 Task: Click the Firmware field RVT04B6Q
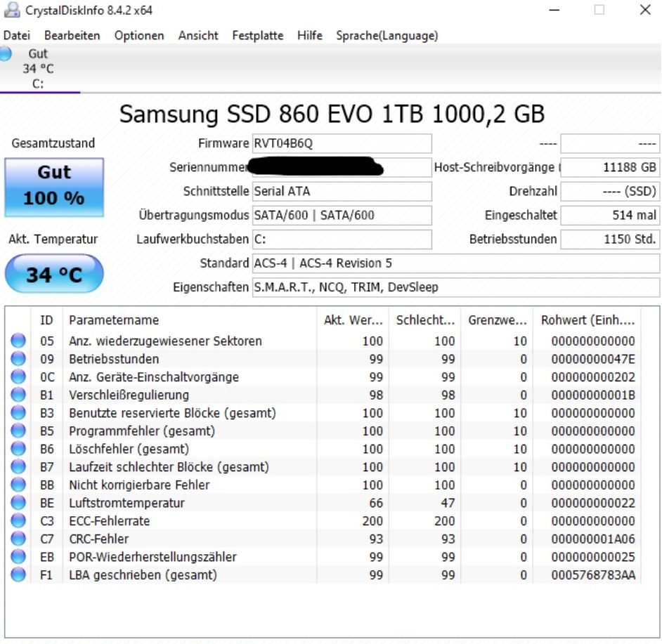pyautogui.click(x=342, y=143)
